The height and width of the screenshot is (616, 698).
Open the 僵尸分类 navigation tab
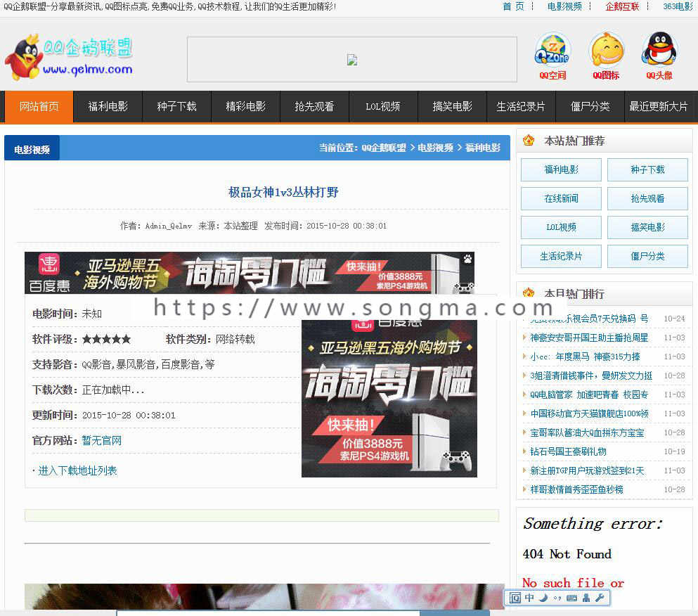(x=590, y=106)
